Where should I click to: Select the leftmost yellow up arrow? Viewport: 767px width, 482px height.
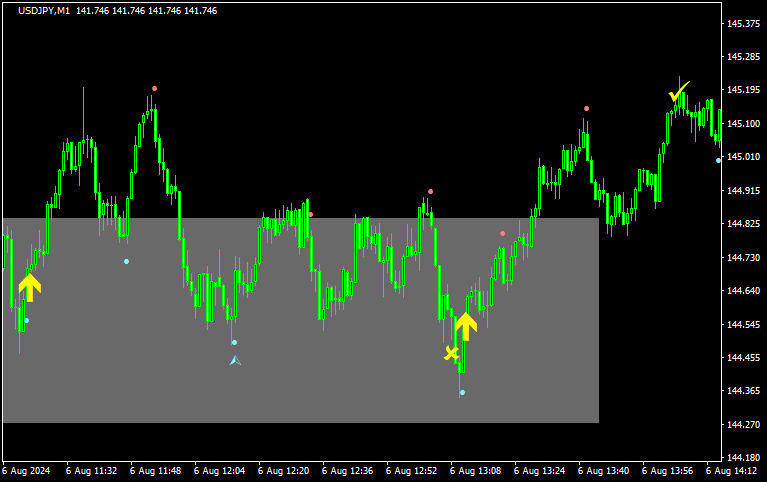(30, 287)
